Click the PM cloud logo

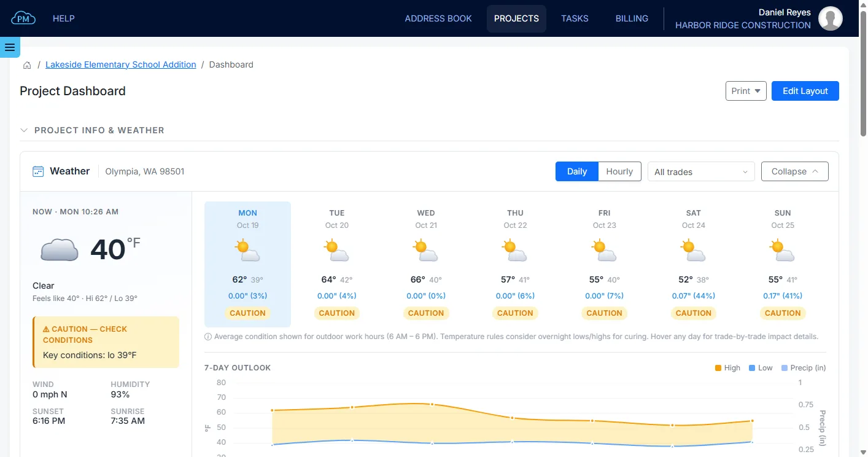point(23,18)
